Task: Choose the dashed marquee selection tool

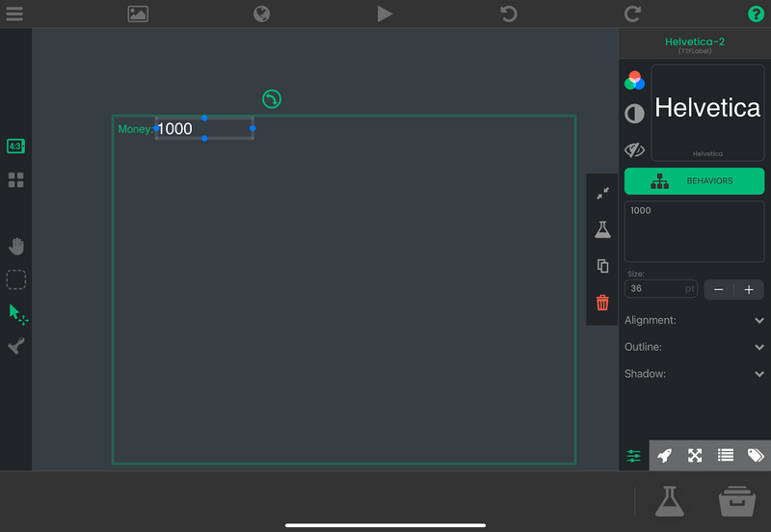Action: click(16, 279)
